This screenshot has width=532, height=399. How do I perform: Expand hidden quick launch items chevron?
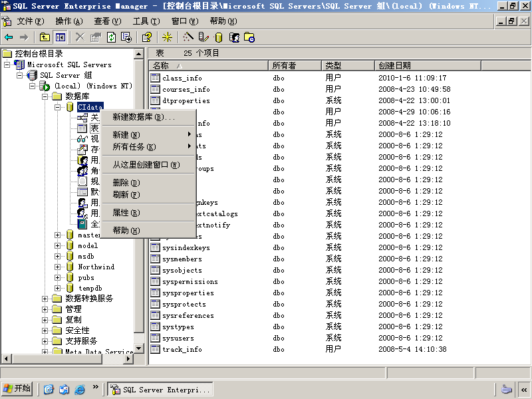point(95,386)
